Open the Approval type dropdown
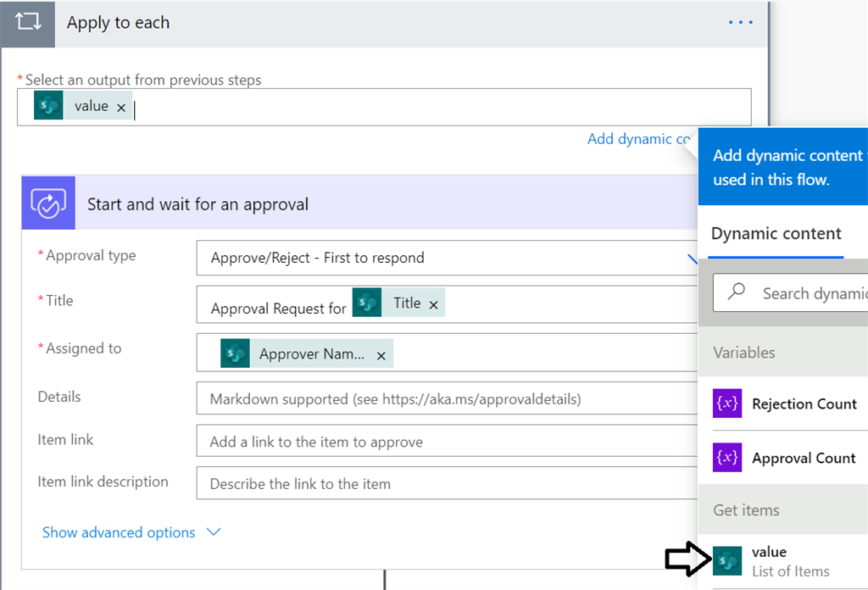 692,258
